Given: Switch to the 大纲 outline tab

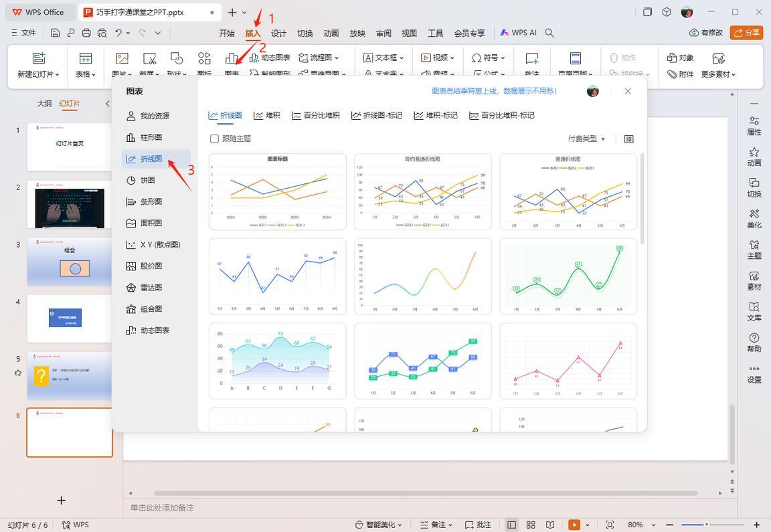Looking at the screenshot, I should 44,103.
